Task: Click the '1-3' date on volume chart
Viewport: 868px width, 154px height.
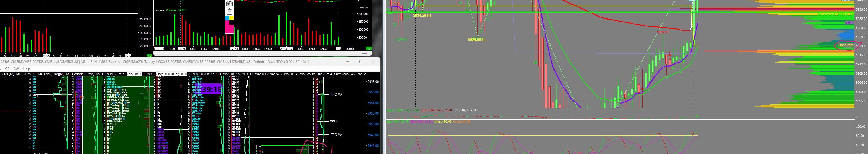Action: click(339, 49)
